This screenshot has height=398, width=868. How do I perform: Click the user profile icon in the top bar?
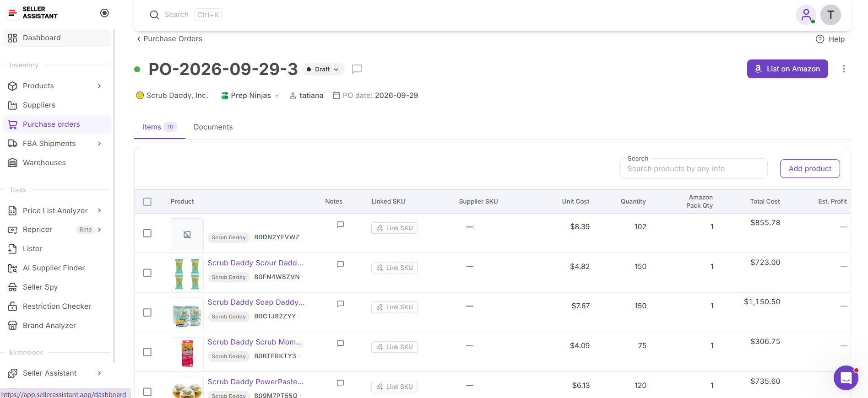click(x=806, y=15)
